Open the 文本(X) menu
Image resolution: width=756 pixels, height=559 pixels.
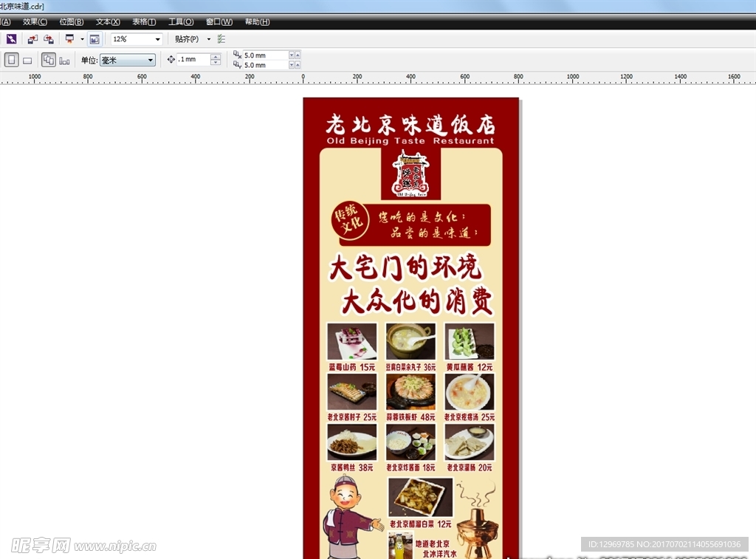coord(108,21)
